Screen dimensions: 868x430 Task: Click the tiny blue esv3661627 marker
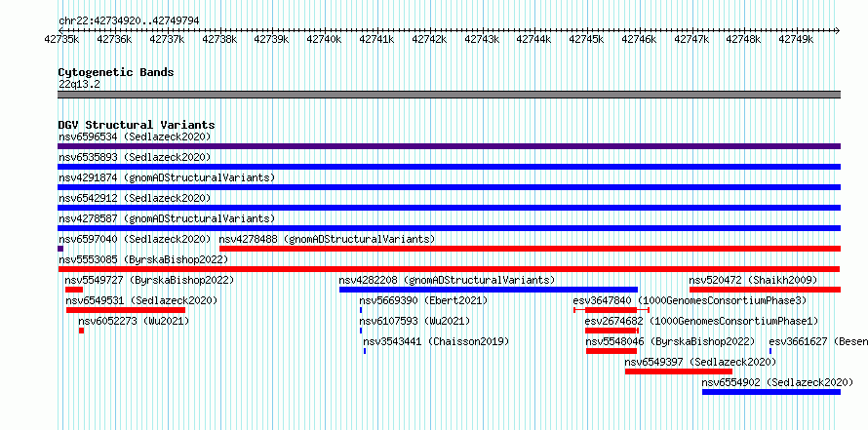(770, 351)
